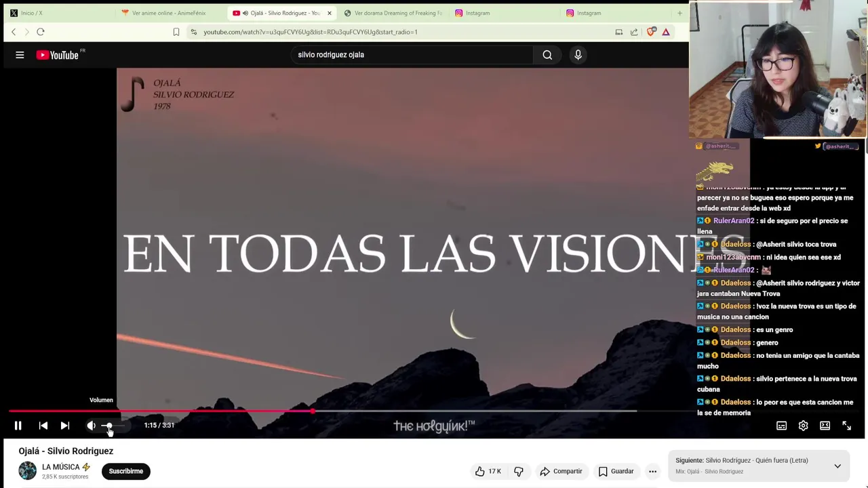
Task: Click the Compartir share button
Action: 561,471
